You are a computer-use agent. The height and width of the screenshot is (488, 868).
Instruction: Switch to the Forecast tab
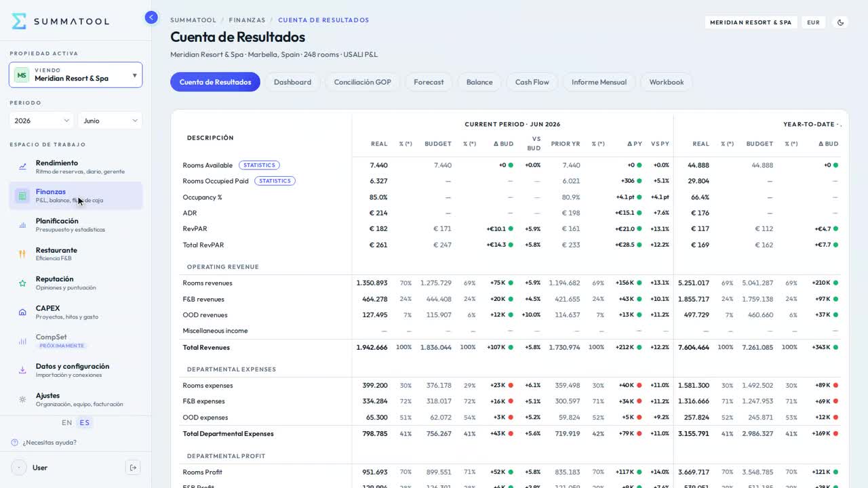[x=429, y=82]
